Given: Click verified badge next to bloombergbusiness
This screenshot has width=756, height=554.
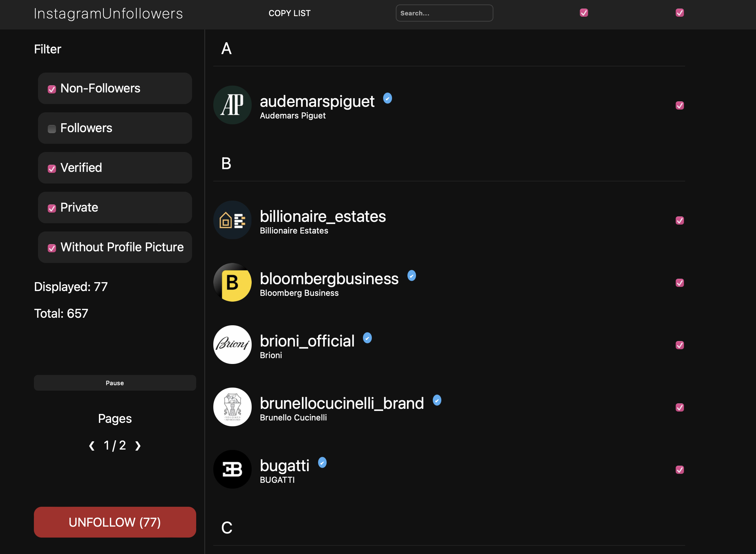Looking at the screenshot, I should [412, 276].
